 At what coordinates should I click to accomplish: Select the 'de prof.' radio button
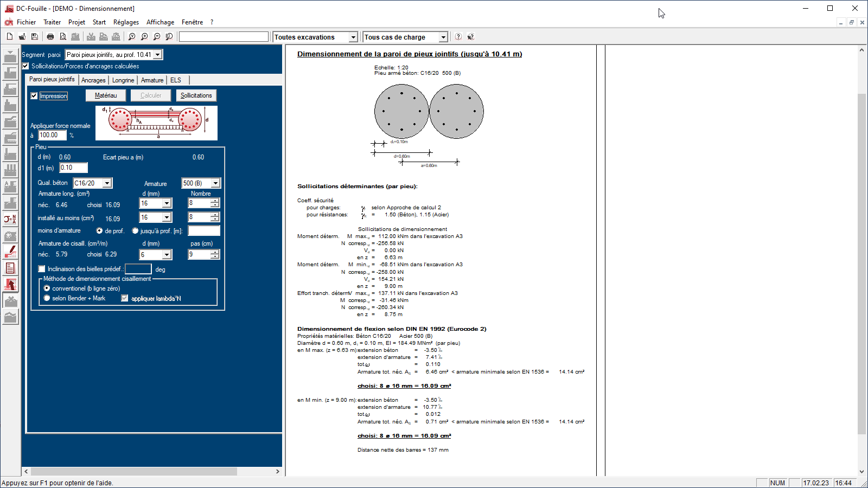pyautogui.click(x=99, y=231)
